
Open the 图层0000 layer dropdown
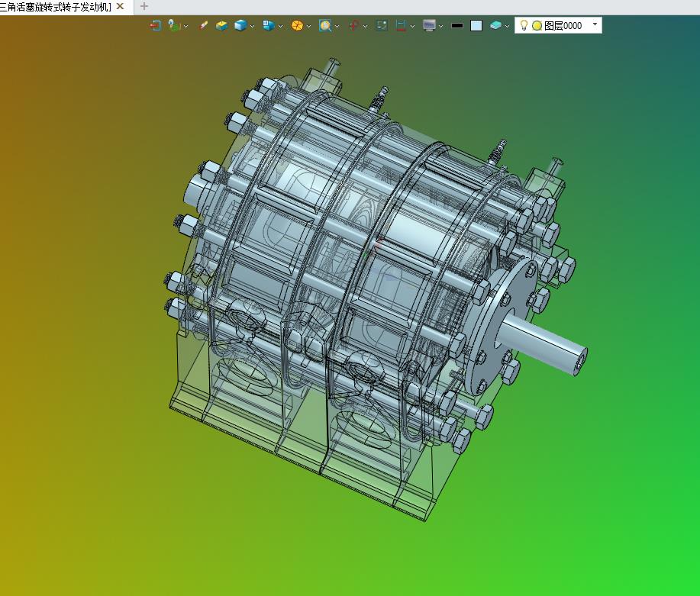pyautogui.click(x=595, y=24)
